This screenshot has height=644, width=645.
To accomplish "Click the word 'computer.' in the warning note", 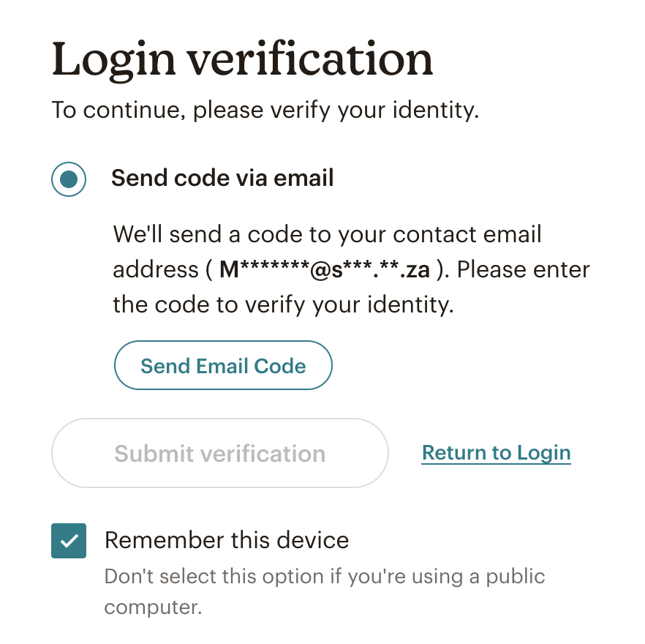I will pos(153,607).
